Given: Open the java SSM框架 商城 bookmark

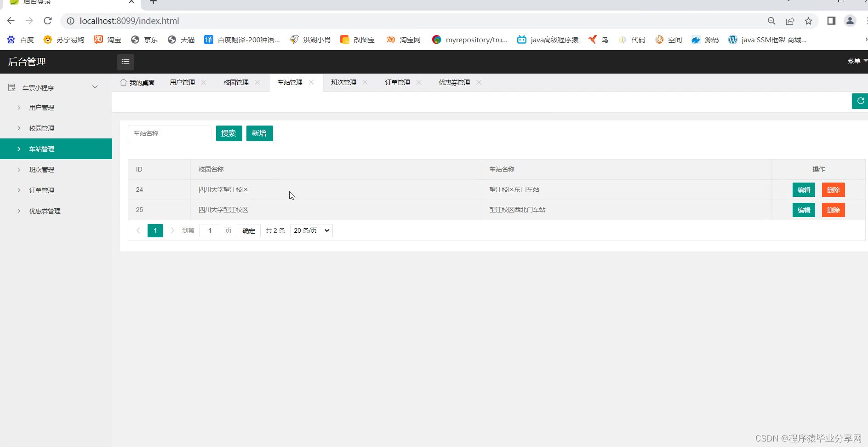Looking at the screenshot, I should click(x=767, y=40).
